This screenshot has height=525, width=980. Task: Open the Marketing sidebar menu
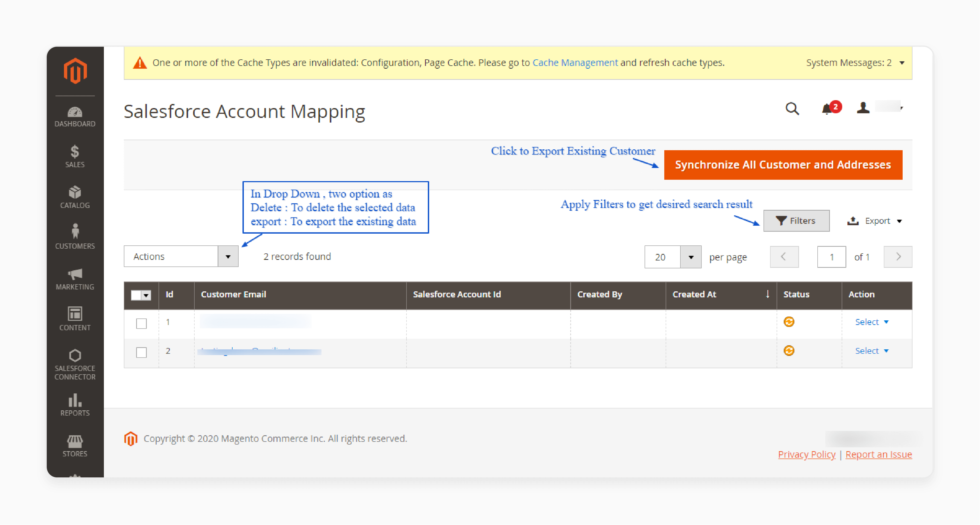75,279
